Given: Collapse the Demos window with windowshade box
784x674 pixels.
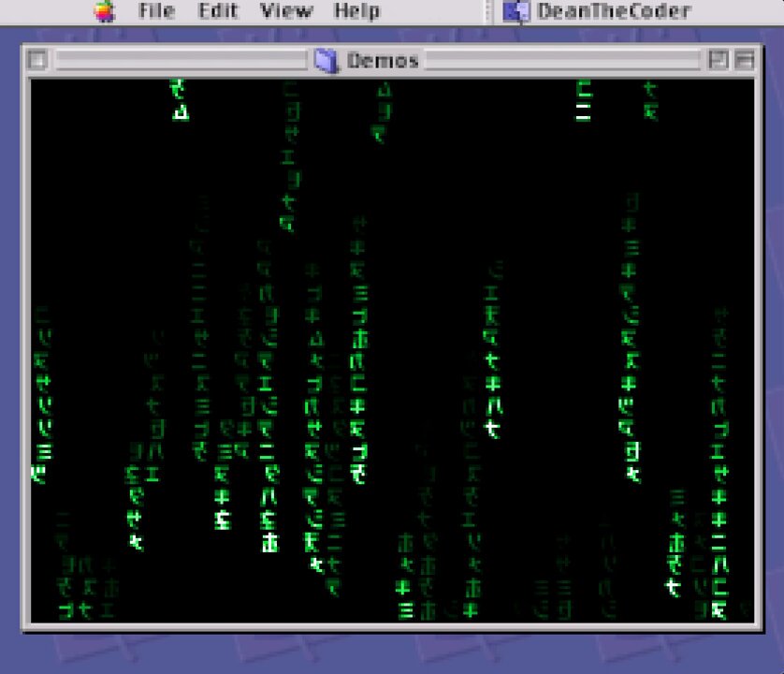Looking at the screenshot, I should pyautogui.click(x=745, y=60).
